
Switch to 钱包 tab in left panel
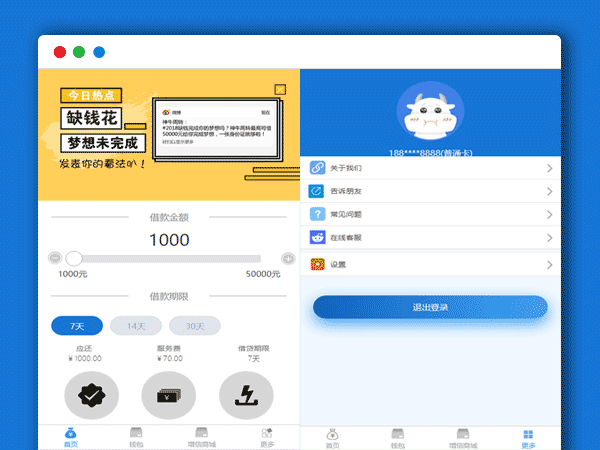[136, 437]
